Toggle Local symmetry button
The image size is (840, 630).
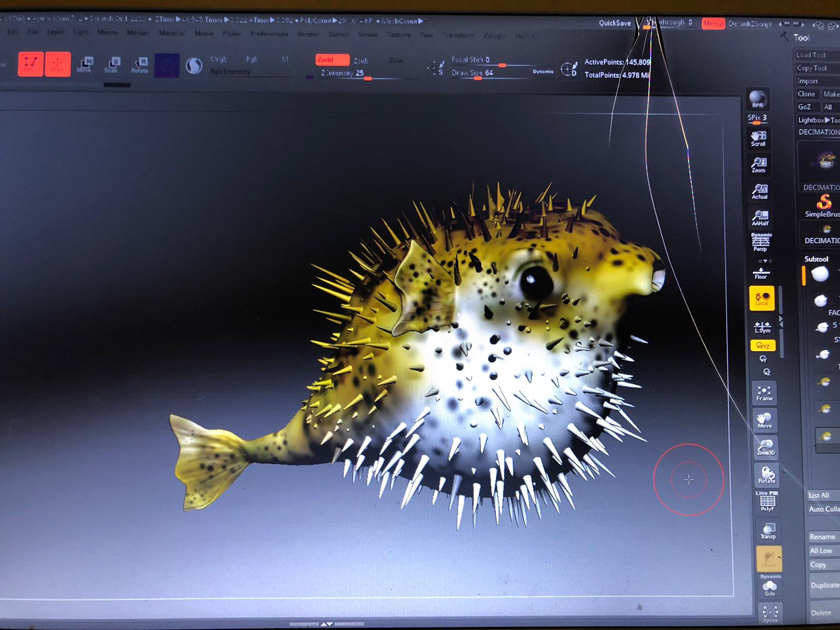tap(762, 298)
